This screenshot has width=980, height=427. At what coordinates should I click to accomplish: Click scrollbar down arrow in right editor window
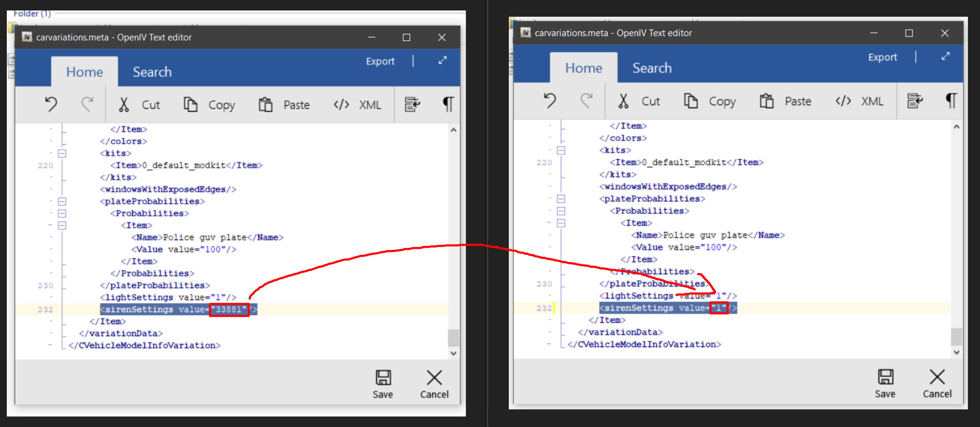[x=956, y=352]
